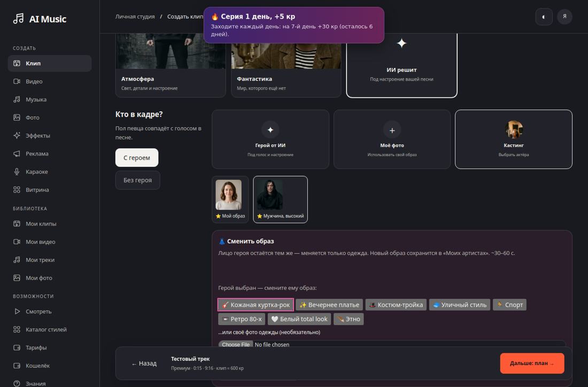Proceed with Дальше: план button

pos(532,363)
